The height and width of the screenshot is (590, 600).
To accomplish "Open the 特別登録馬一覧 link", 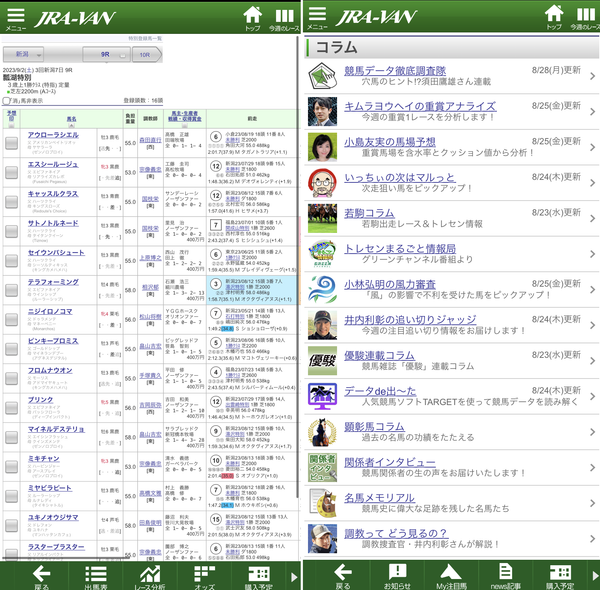I will pos(145,39).
